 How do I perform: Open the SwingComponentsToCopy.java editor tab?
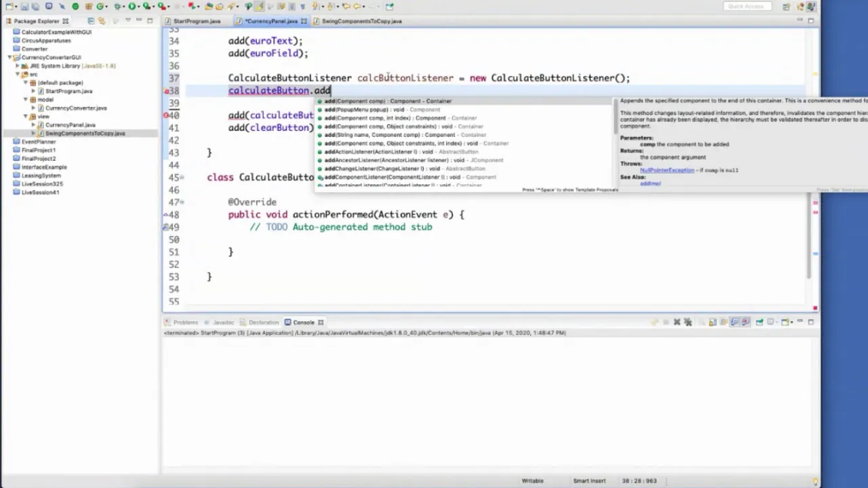coord(361,21)
